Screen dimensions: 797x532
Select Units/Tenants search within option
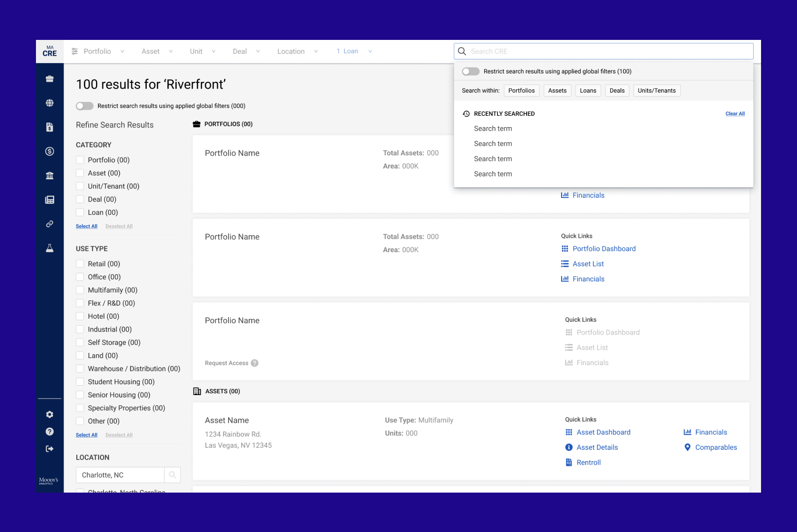(x=656, y=91)
